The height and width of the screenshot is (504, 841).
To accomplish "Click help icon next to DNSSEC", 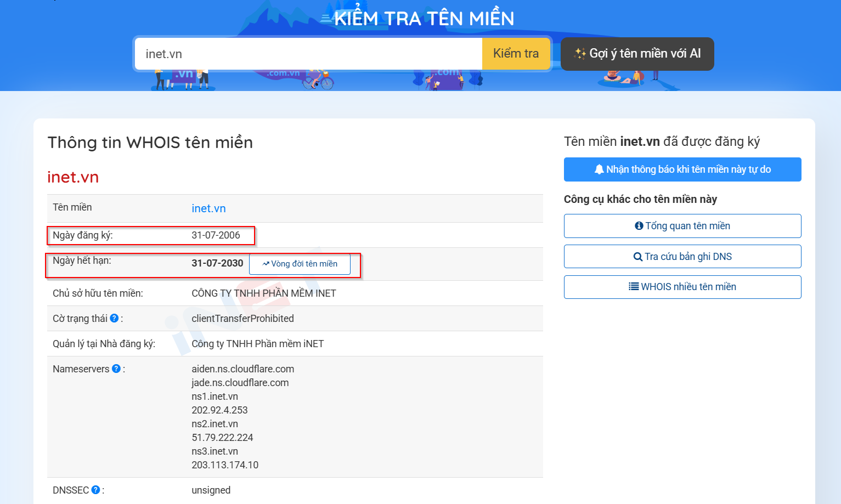I will (95, 490).
